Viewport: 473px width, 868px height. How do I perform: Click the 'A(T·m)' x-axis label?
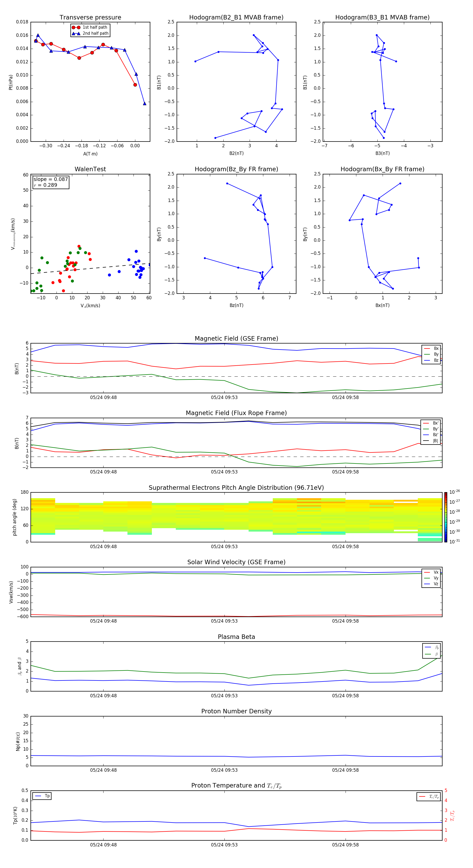[90, 154]
